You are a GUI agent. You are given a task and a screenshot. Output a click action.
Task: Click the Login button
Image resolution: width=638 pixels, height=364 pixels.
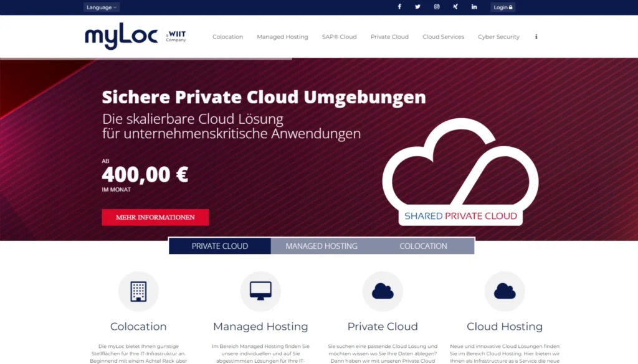503,7
